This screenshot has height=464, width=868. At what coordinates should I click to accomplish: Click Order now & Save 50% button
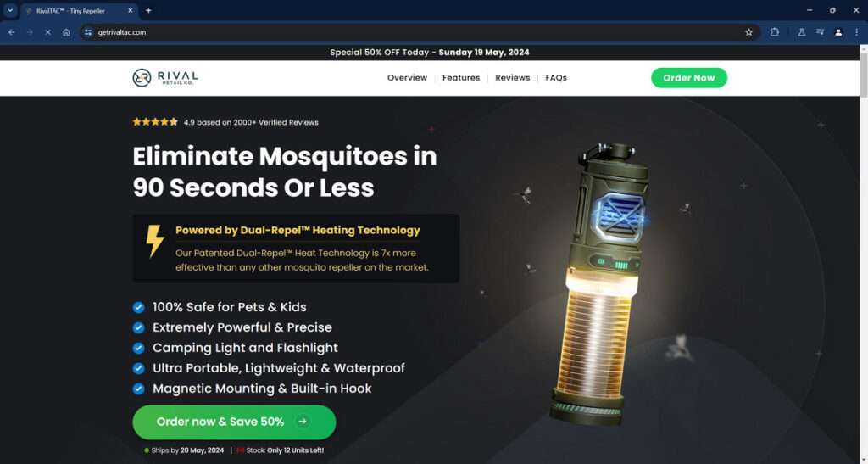(234, 422)
